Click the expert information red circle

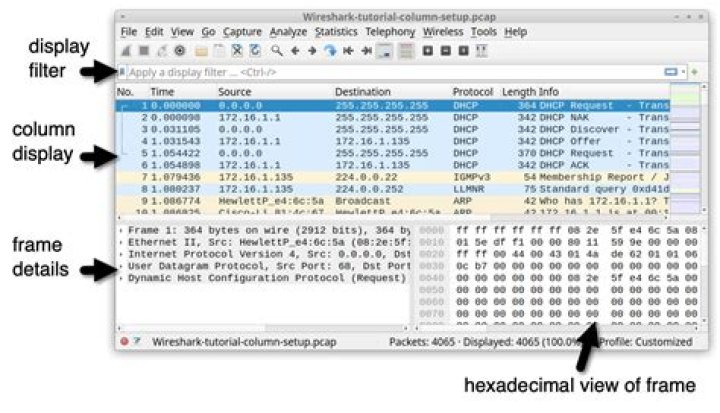(x=124, y=341)
